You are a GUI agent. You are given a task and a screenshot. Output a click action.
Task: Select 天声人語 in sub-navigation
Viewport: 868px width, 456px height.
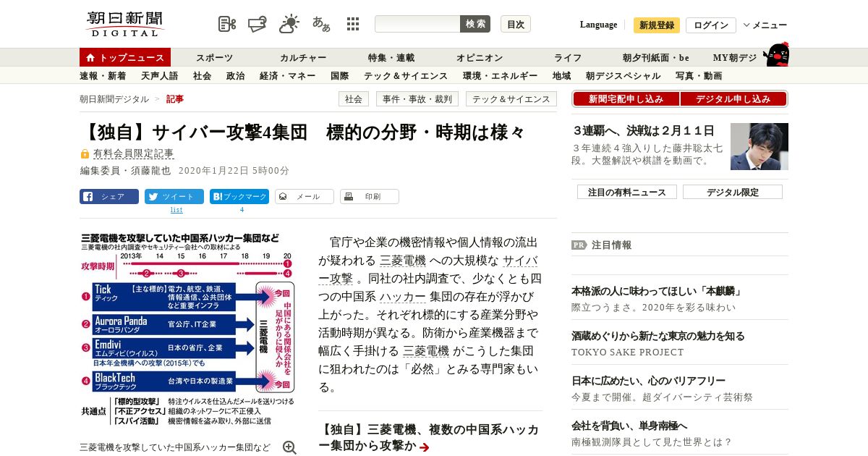coord(160,75)
